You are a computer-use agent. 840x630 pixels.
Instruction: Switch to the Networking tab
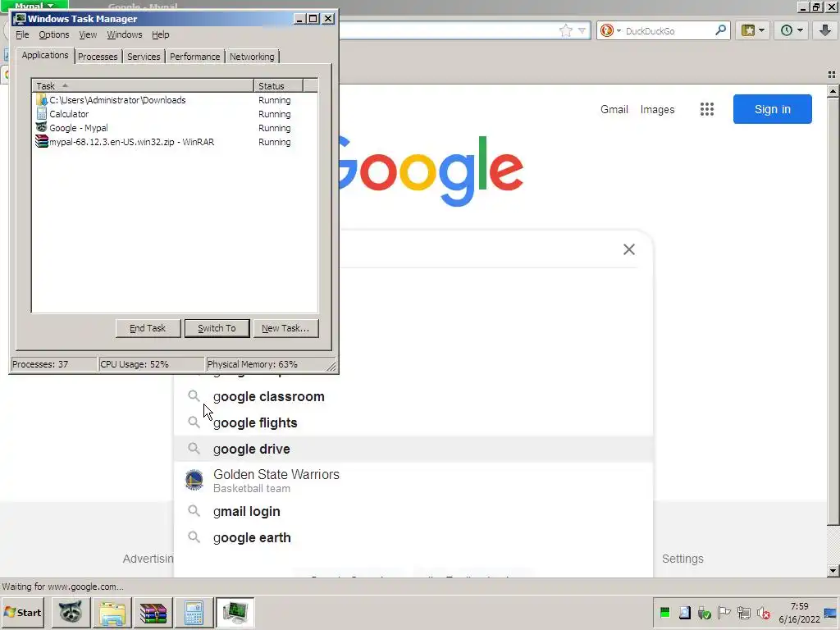click(x=252, y=57)
